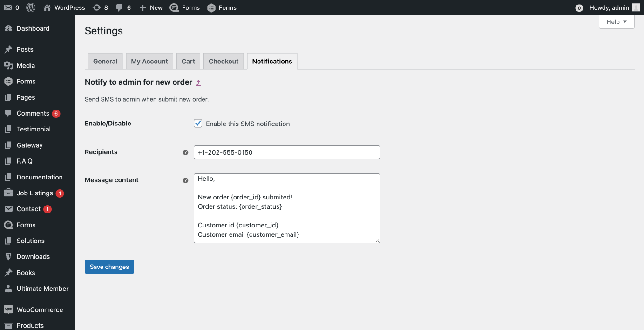Click the Downloads icon in sidebar
This screenshot has height=330, width=644.
coord(8,257)
